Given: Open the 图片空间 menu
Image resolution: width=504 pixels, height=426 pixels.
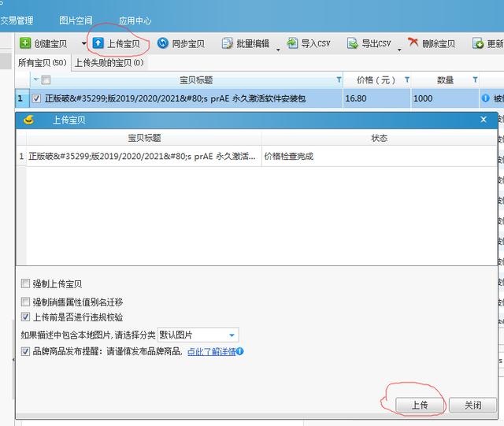Looking at the screenshot, I should coord(76,20).
